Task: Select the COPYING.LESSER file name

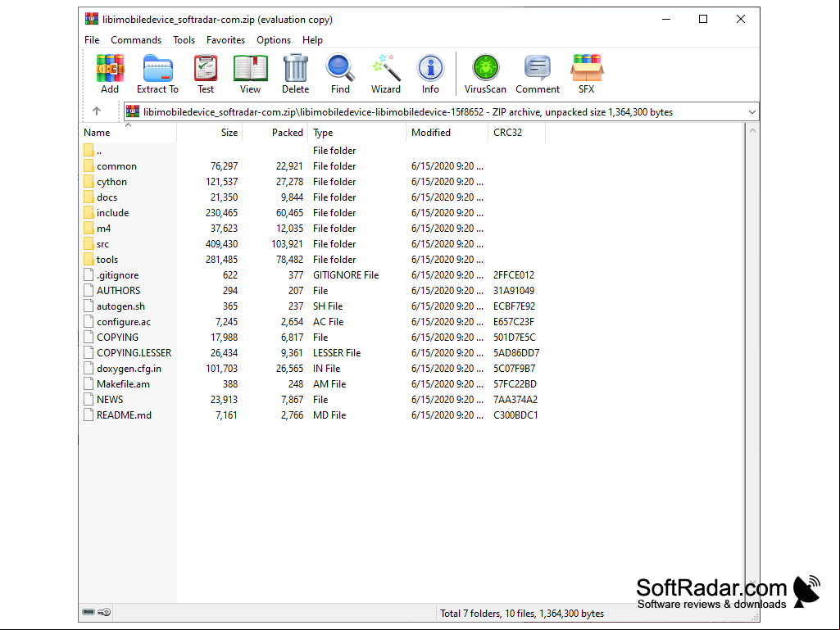Action: click(x=134, y=352)
